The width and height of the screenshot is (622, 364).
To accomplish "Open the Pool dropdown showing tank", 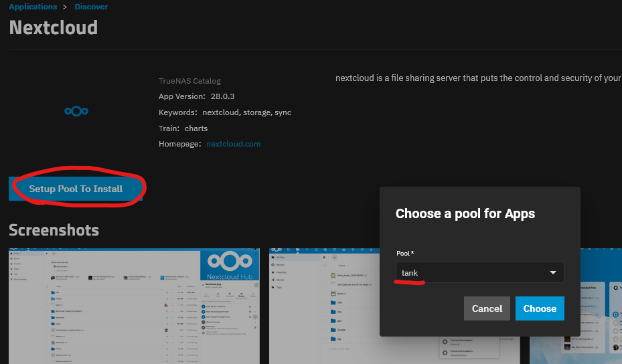I will pos(479,272).
